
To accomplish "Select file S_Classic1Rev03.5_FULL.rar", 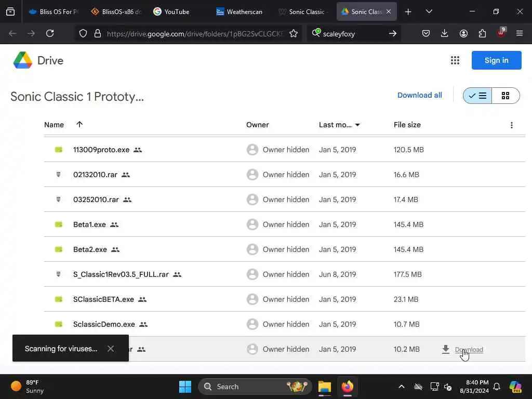I will point(285,274).
